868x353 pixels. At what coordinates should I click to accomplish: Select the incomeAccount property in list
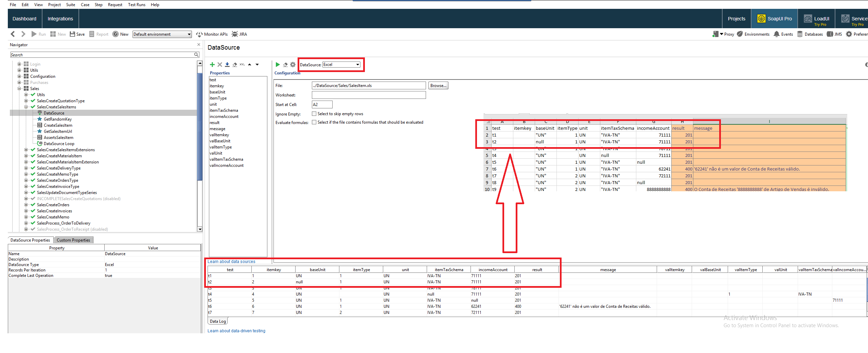[x=224, y=117]
